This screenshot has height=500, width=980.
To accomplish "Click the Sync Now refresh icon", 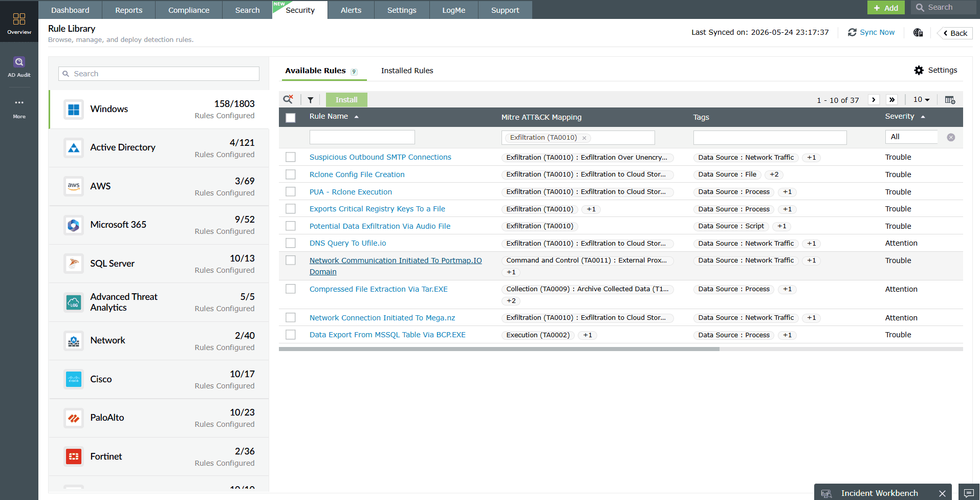I will [852, 32].
